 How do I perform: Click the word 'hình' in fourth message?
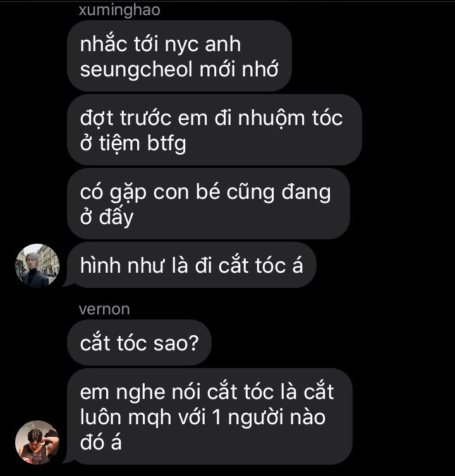[x=100, y=266]
